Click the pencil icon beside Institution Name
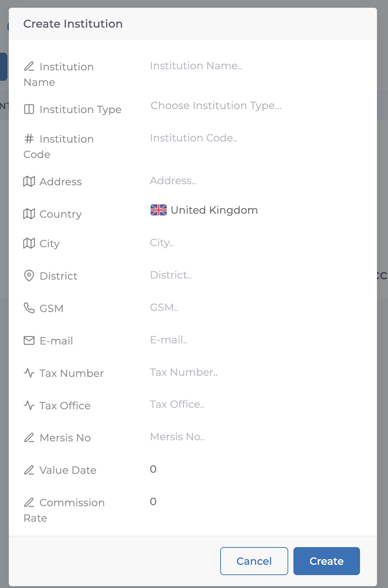Viewport: 388px width, 588px height. (x=29, y=67)
